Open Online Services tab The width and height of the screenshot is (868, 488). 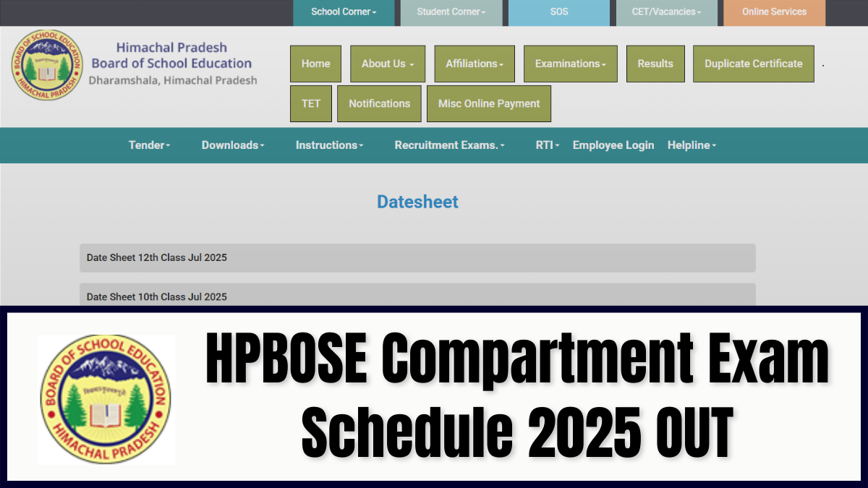(774, 12)
